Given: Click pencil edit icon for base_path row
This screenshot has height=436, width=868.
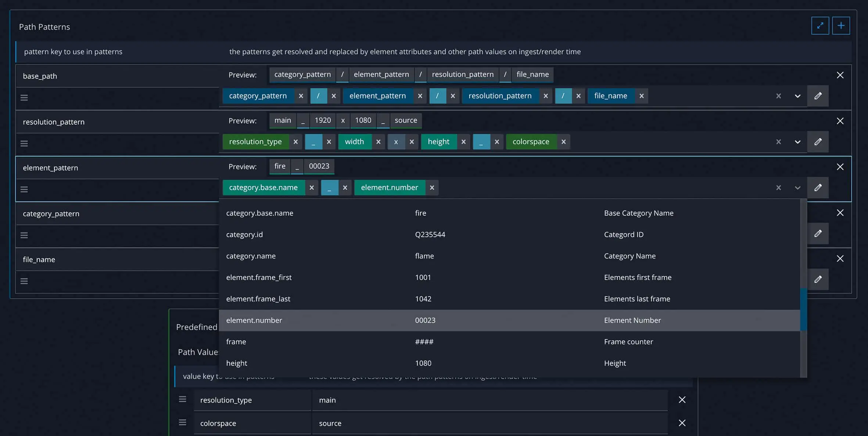Looking at the screenshot, I should point(818,96).
